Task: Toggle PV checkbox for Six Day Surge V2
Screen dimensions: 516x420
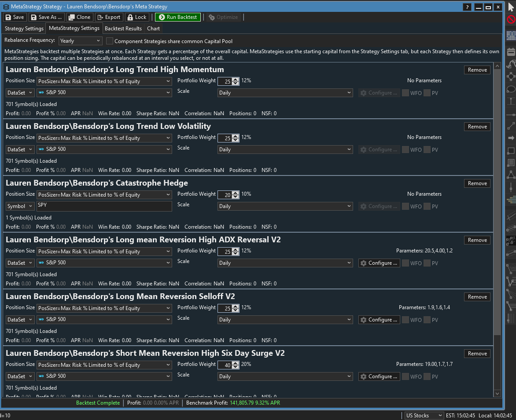Action: pos(427,376)
